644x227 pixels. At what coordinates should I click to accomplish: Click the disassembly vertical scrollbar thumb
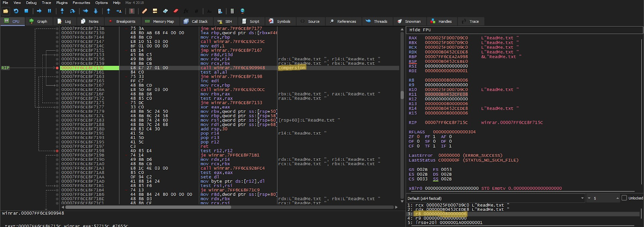point(402,95)
